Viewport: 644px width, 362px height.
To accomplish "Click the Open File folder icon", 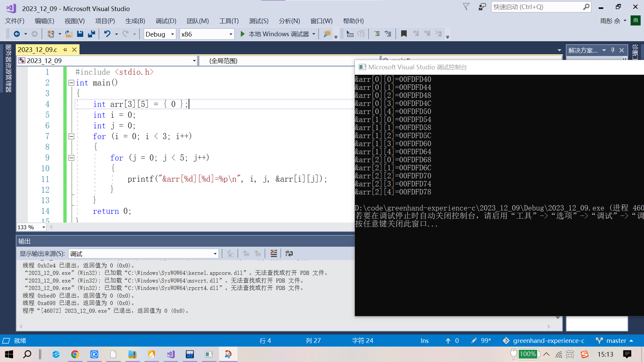I will (x=68, y=34).
